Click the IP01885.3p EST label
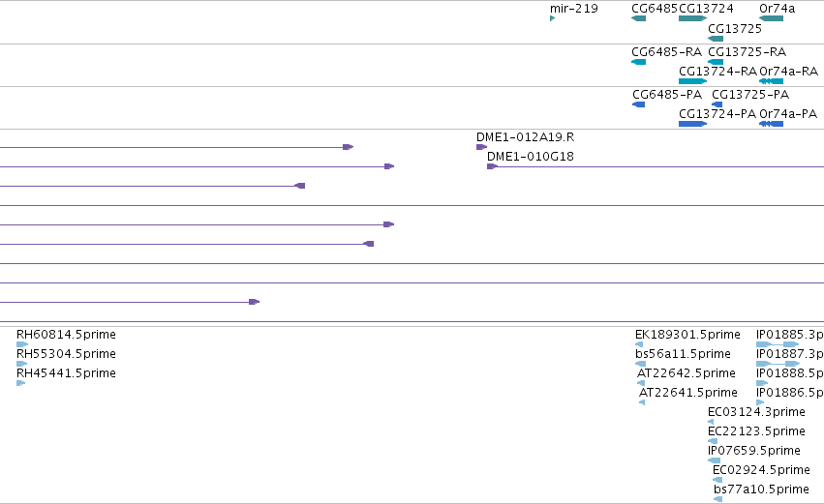The width and height of the screenshot is (824, 504). (790, 335)
